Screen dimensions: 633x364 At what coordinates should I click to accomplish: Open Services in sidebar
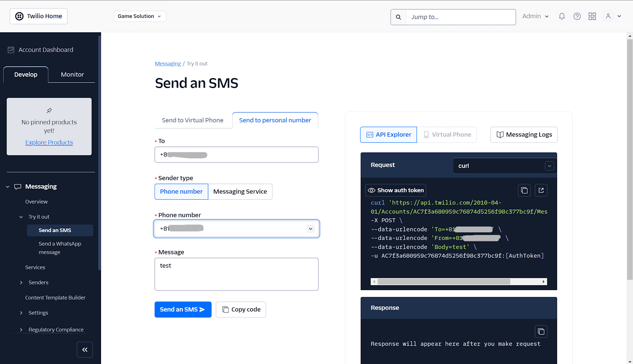click(35, 268)
